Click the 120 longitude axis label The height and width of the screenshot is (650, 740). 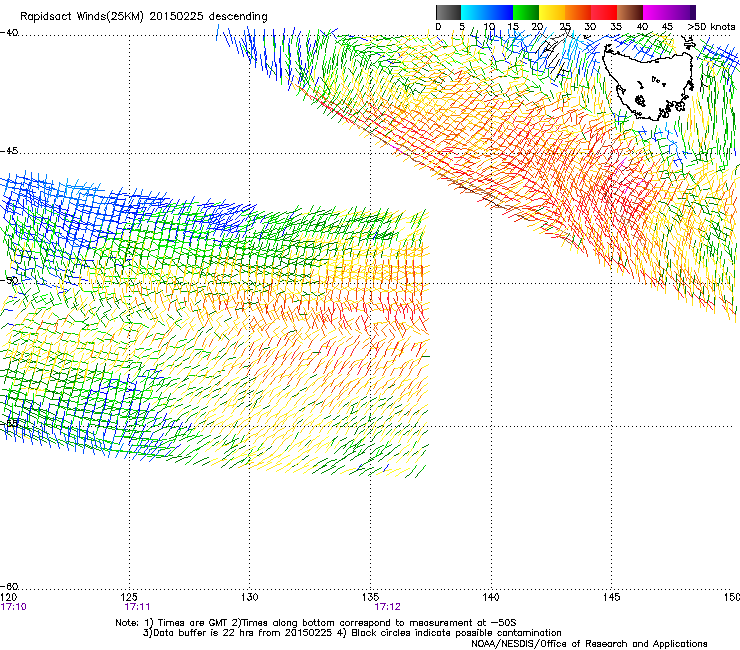tap(9, 597)
